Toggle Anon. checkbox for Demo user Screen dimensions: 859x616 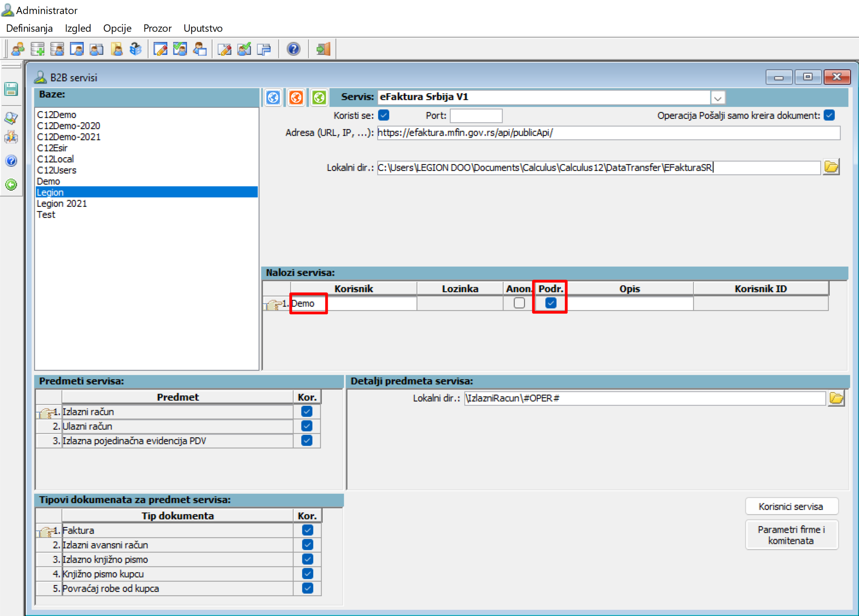tap(519, 303)
